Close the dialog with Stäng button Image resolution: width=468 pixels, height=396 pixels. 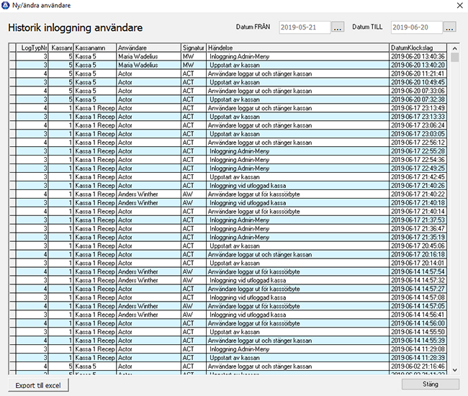430,384
